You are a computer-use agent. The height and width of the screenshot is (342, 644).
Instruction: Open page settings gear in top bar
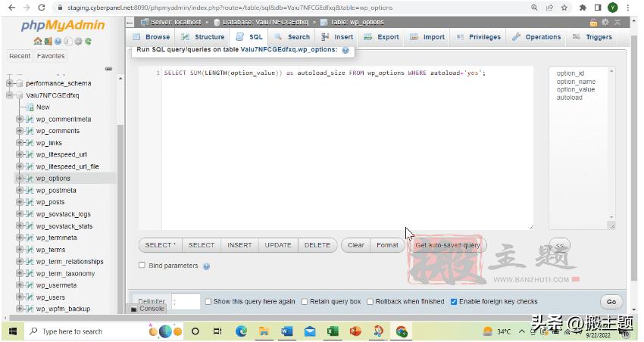pyautogui.click(x=605, y=21)
